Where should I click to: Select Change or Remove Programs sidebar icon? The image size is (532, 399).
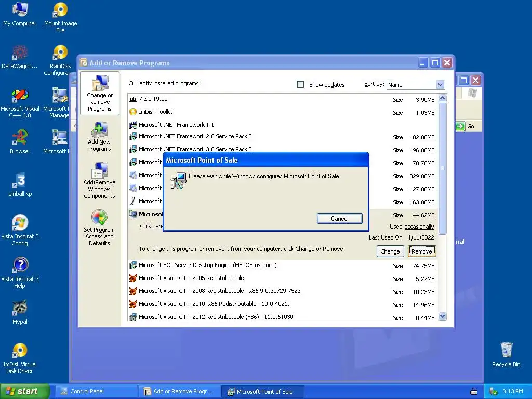99,94
